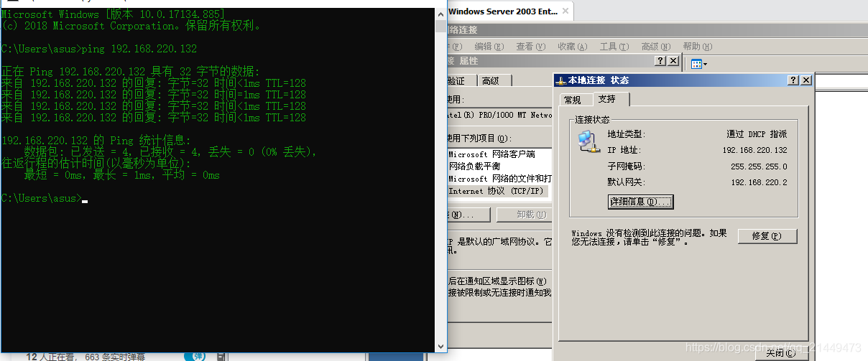Screen dimensions: 868x361
Task: Click the help button of the 属性 dialog
Action: (660, 61)
